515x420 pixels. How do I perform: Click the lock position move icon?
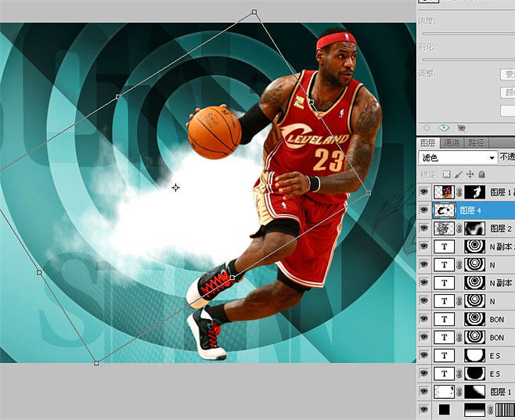click(470, 174)
